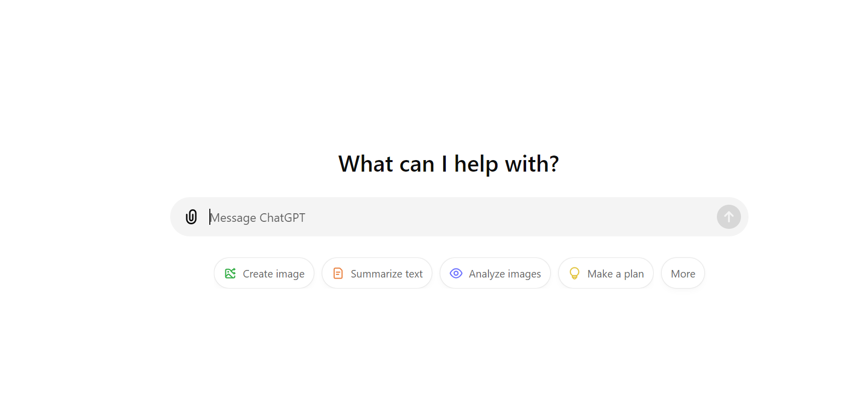868x416 pixels.
Task: Click the "Create image" label text
Action: (274, 274)
